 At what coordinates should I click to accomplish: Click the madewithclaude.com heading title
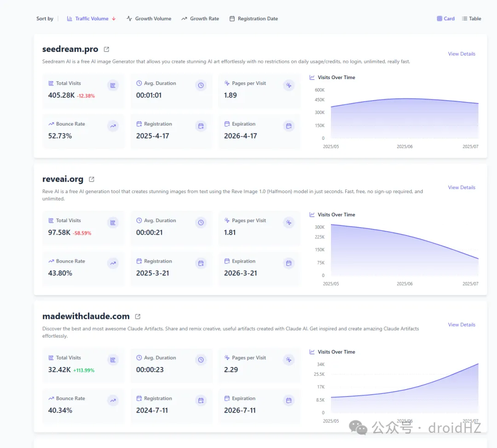coord(86,316)
